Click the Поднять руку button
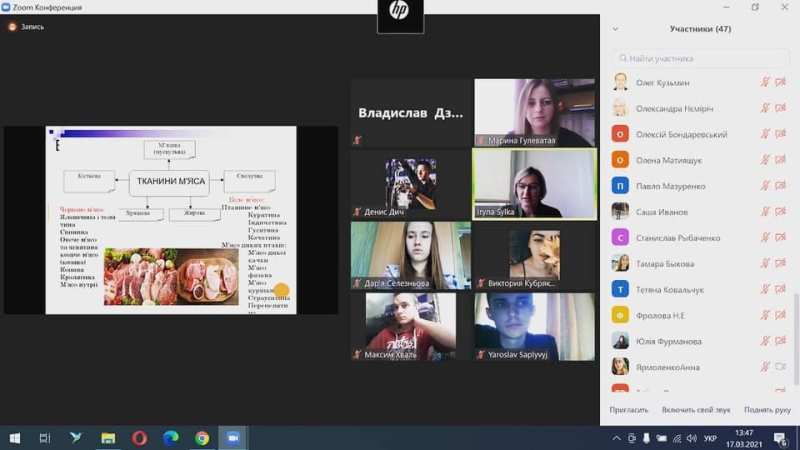 [x=767, y=410]
